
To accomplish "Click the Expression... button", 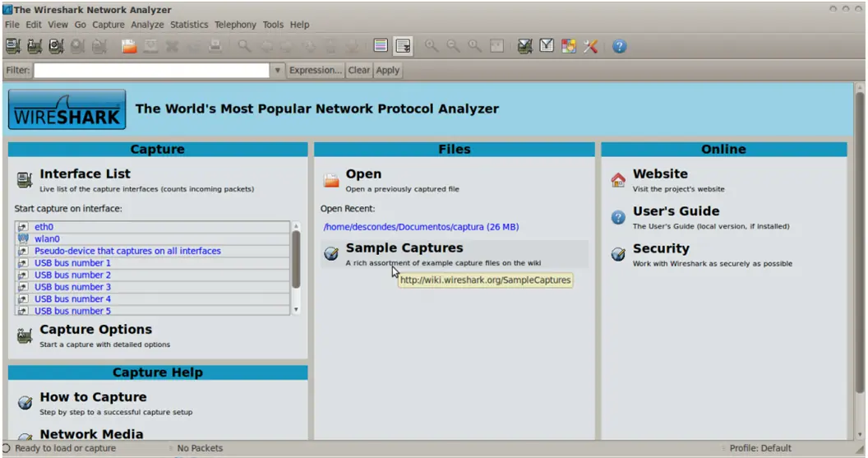I will point(316,71).
